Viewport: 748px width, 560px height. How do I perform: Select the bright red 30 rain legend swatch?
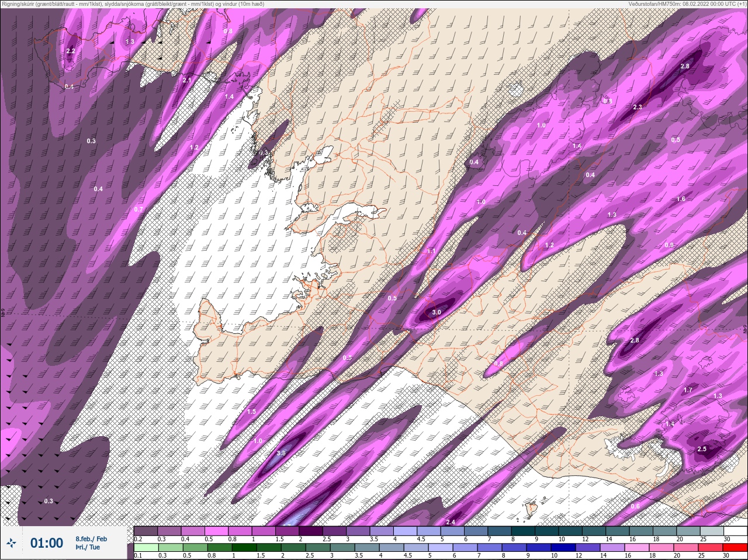tap(735, 548)
